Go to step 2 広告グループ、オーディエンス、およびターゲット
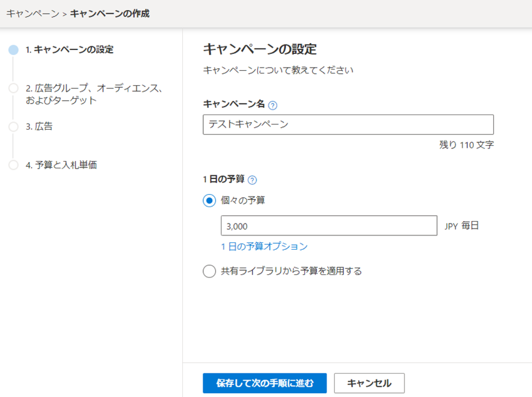 point(95,94)
